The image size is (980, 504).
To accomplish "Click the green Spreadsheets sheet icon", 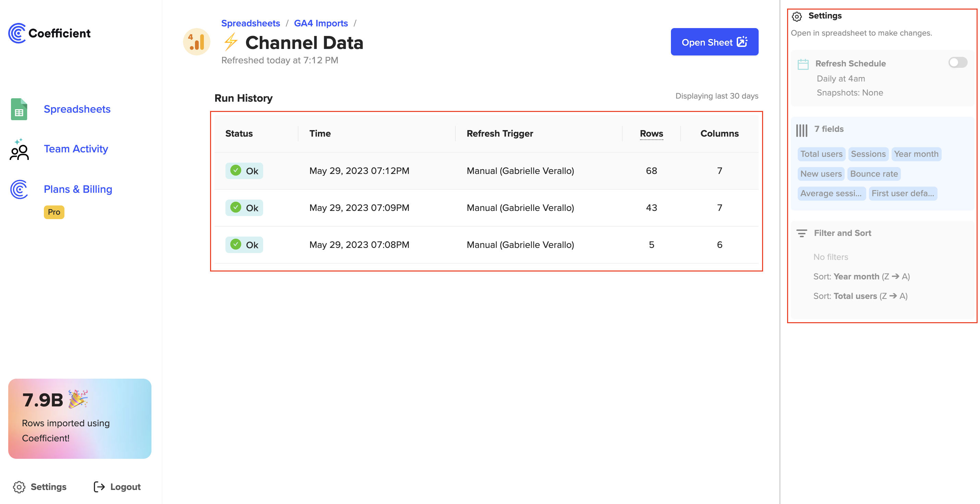I will click(19, 110).
